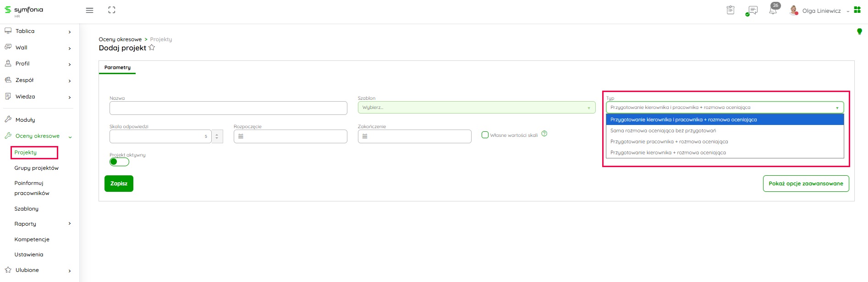Toggle the Projekt aktywny switch
This screenshot has width=868, height=282.
tap(119, 162)
